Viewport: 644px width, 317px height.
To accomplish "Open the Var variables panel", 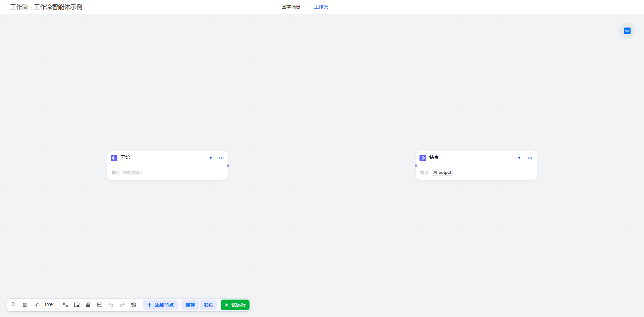I will [627, 31].
